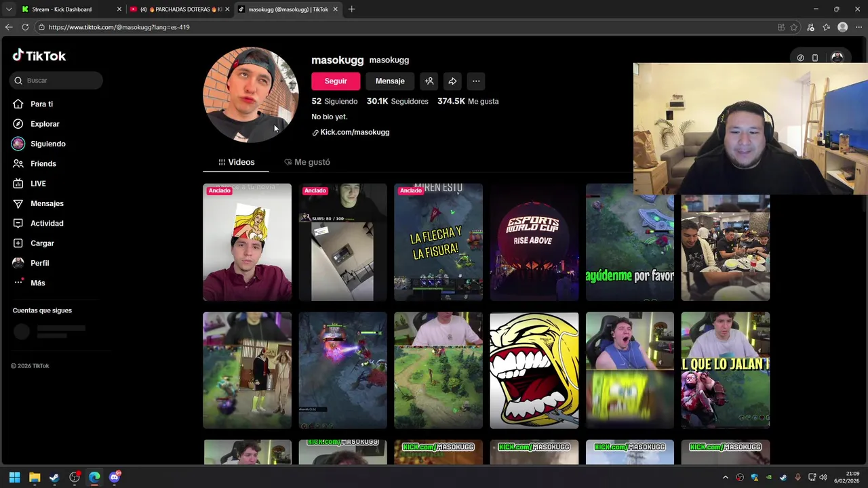Open the LIVE section

(29, 184)
